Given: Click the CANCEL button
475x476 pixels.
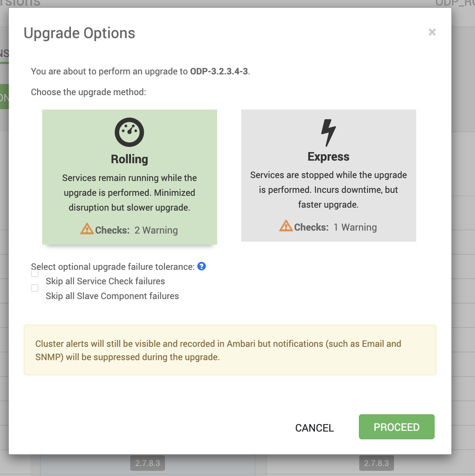Looking at the screenshot, I should click(314, 428).
